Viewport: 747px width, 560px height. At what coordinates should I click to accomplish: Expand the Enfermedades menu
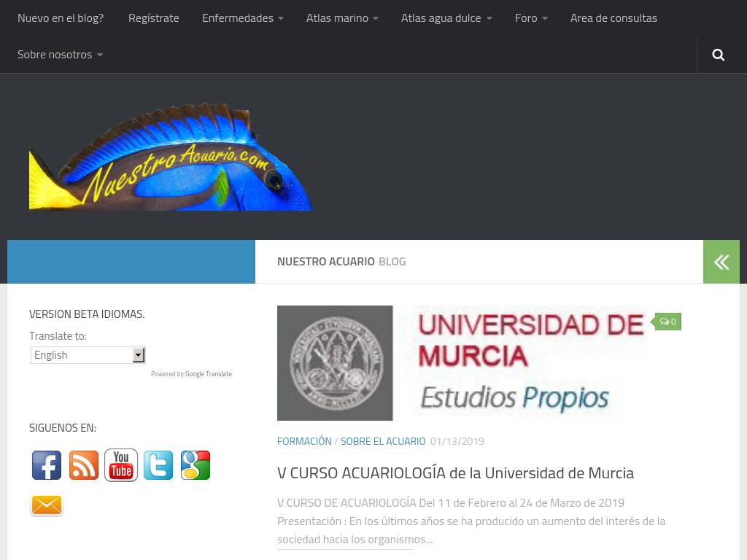pos(242,18)
